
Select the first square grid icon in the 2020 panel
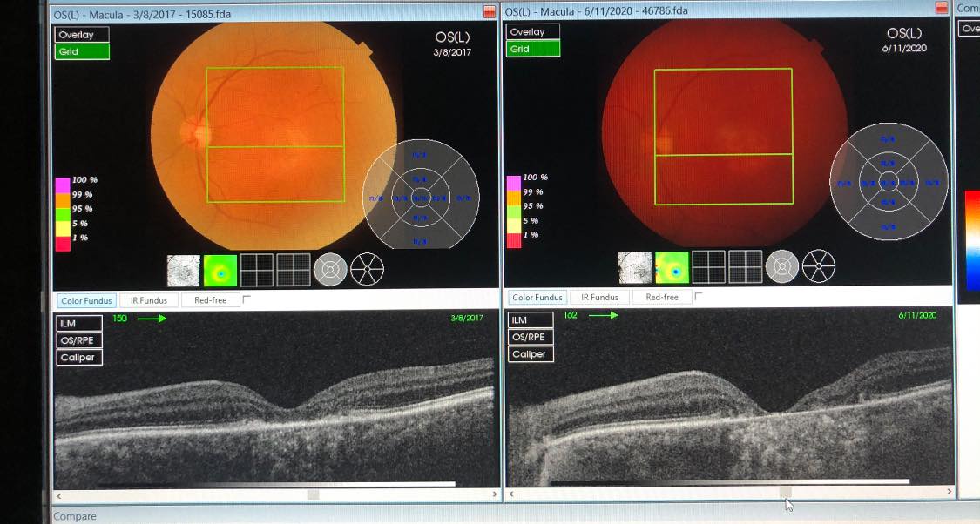coord(708,267)
